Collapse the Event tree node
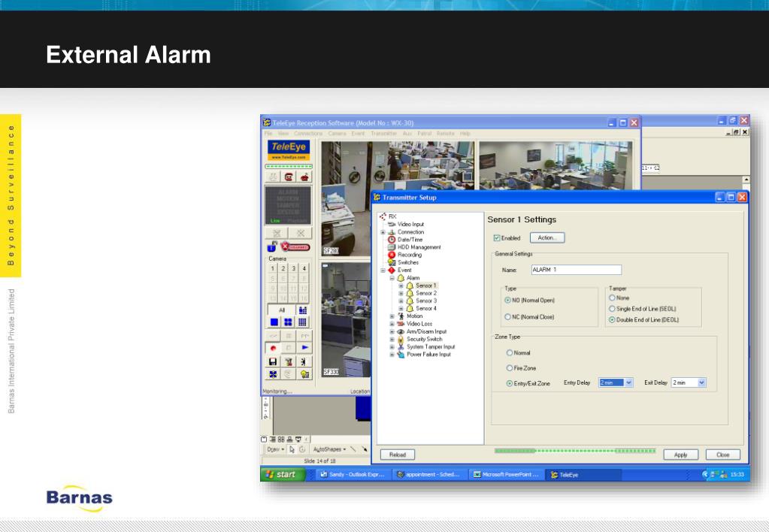769x532 pixels. coord(383,271)
